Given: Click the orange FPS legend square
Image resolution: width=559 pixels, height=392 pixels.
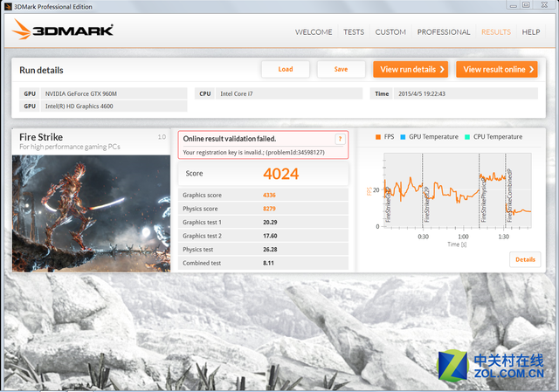Looking at the screenshot, I should (378, 137).
